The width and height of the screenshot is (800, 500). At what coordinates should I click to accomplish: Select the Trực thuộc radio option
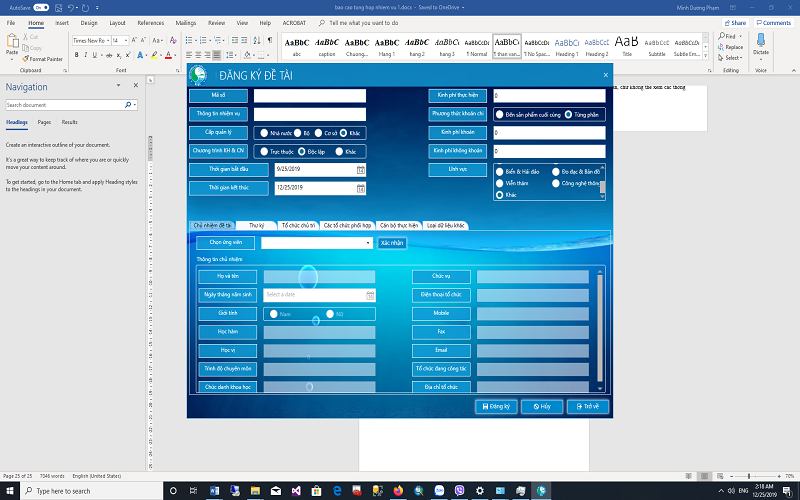[263, 151]
